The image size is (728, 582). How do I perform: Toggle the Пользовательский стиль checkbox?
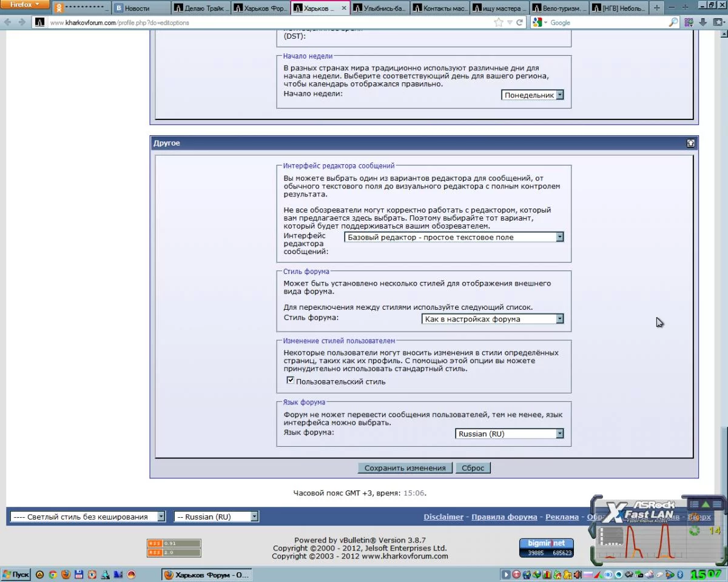point(291,381)
